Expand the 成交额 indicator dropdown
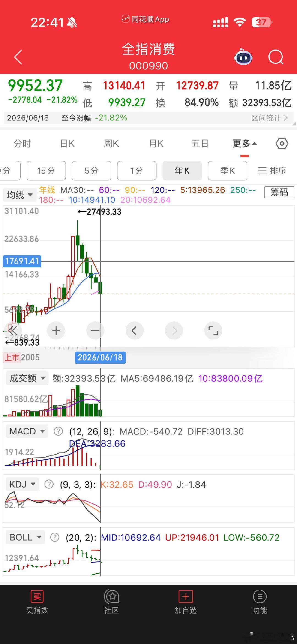Viewport: 297px width, 644px height. (27, 378)
